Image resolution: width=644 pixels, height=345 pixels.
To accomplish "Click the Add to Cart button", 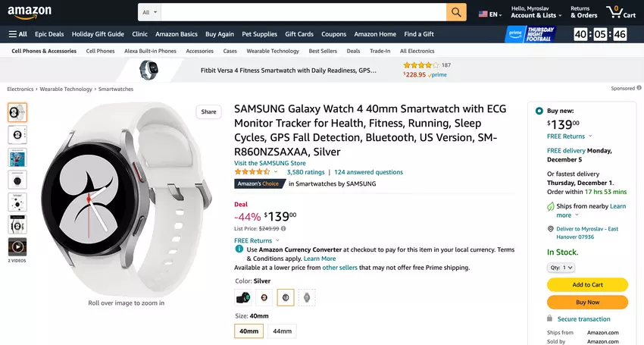I will [587, 284].
